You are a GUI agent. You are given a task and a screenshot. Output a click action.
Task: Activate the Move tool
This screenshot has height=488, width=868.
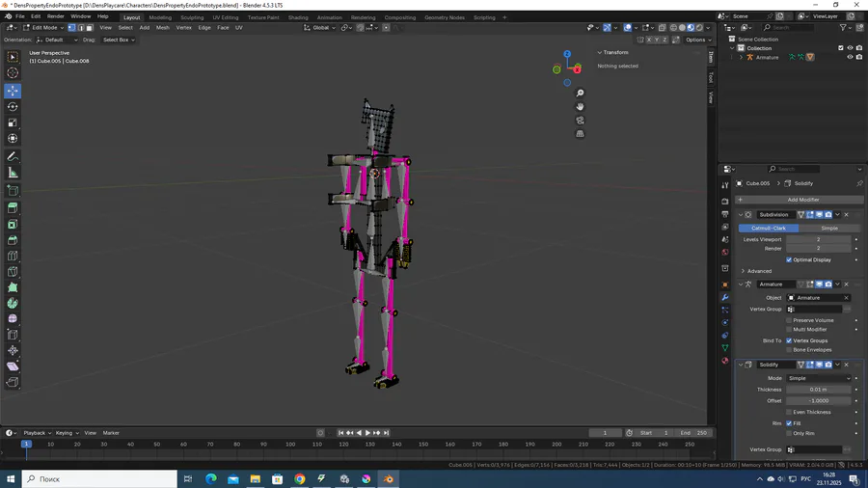tap(13, 91)
